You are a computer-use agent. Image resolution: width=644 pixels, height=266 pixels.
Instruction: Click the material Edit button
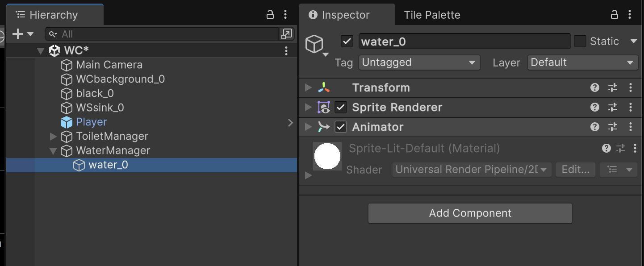[575, 170]
